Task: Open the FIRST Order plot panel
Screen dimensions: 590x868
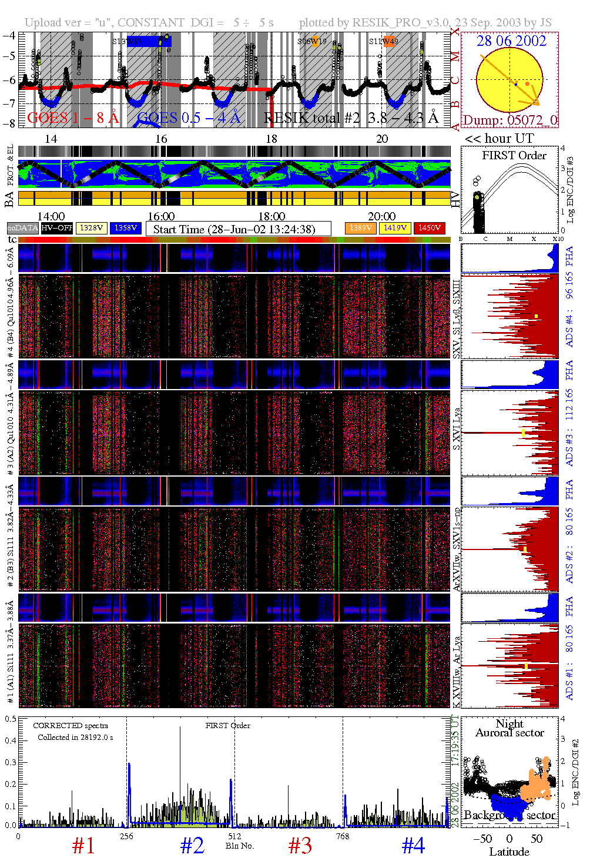Action: pyautogui.click(x=509, y=191)
